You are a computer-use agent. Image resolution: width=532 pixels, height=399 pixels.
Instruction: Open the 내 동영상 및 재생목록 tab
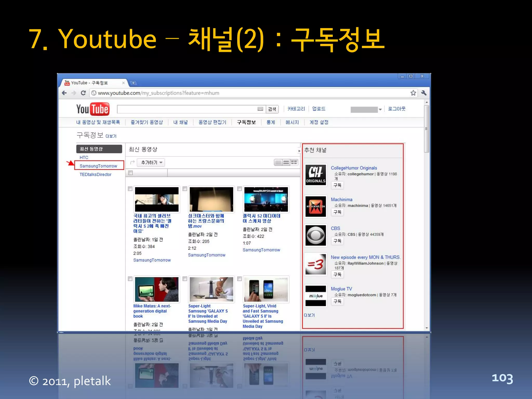[98, 122]
